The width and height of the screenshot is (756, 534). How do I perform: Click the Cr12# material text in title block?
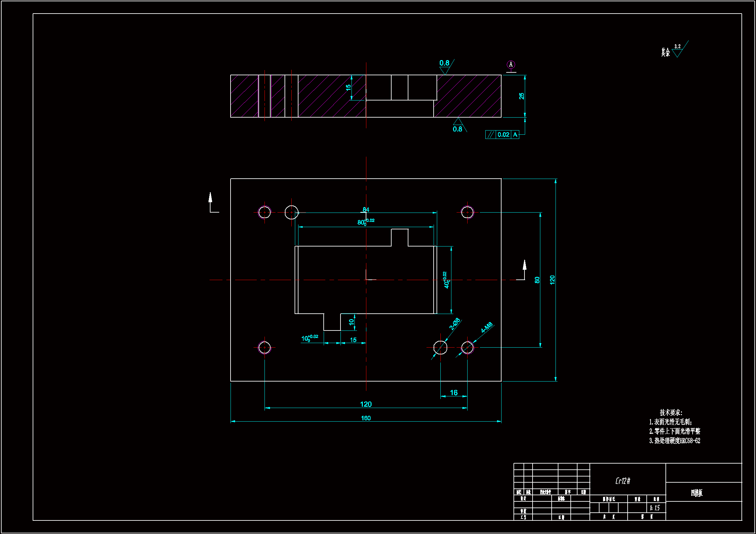623,481
